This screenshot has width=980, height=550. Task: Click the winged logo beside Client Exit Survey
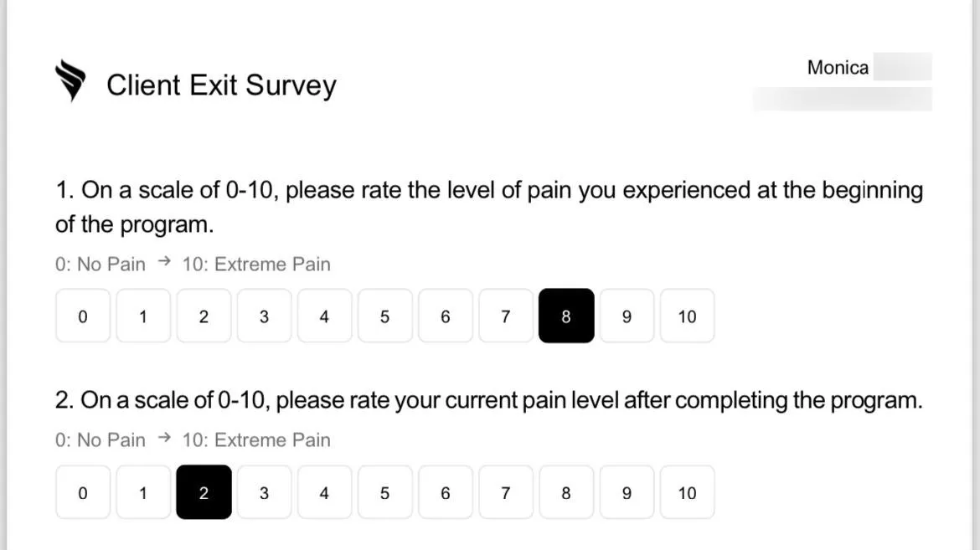[70, 80]
